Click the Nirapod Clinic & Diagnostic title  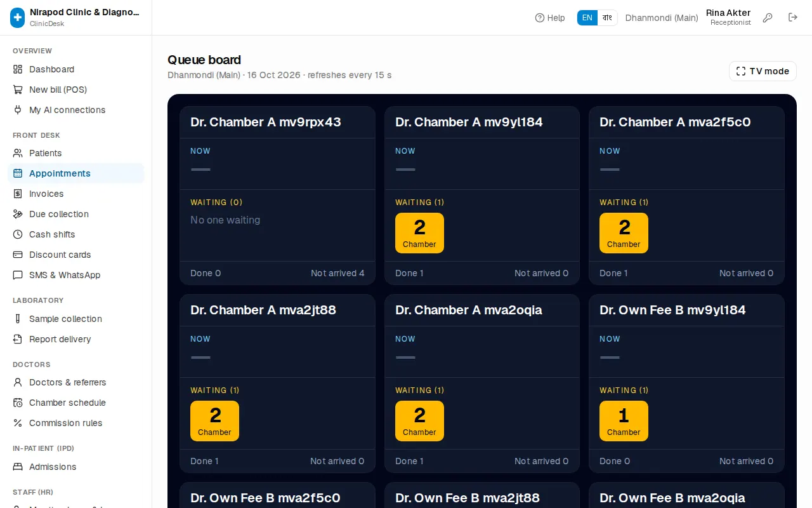coord(84,12)
